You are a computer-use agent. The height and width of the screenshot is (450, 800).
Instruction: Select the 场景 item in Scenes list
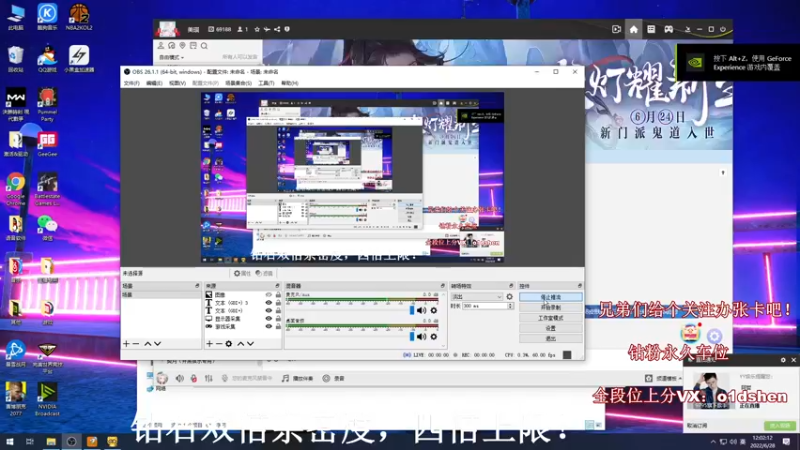[x=161, y=295]
